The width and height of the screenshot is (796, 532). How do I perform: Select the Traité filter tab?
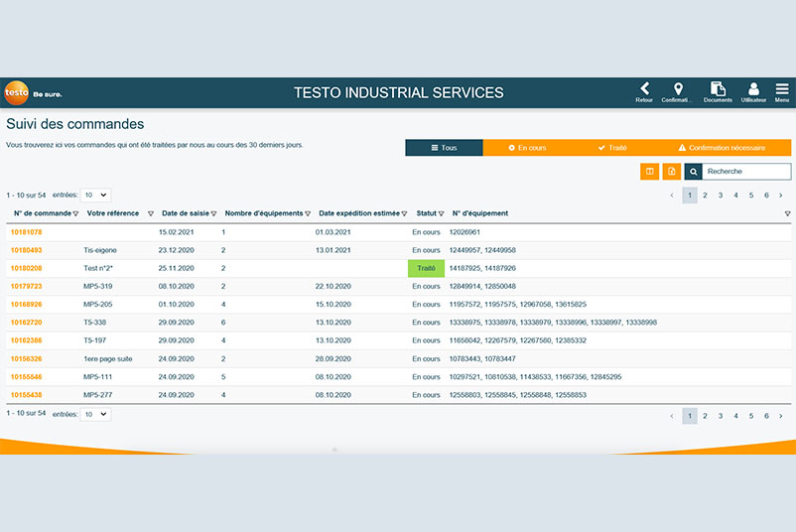[x=612, y=148]
